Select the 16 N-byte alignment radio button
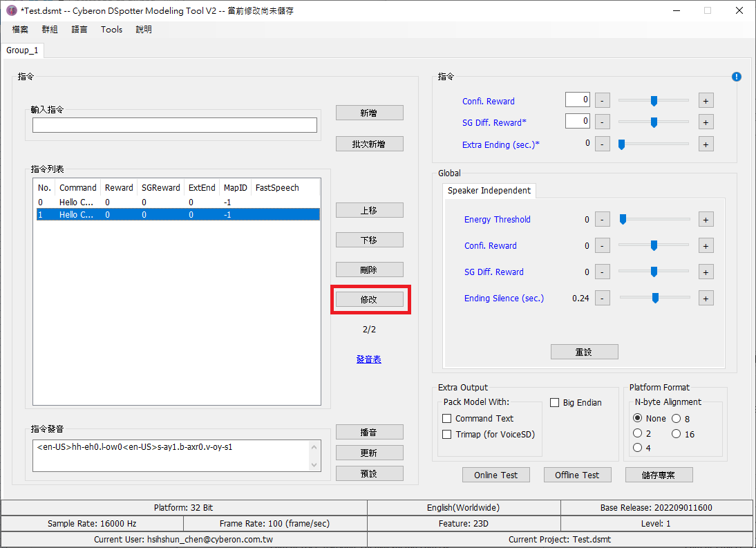Image resolution: width=756 pixels, height=548 pixels. 677,434
